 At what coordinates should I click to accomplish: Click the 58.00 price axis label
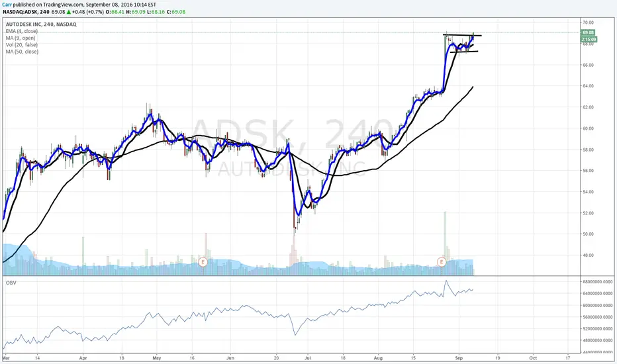589,150
